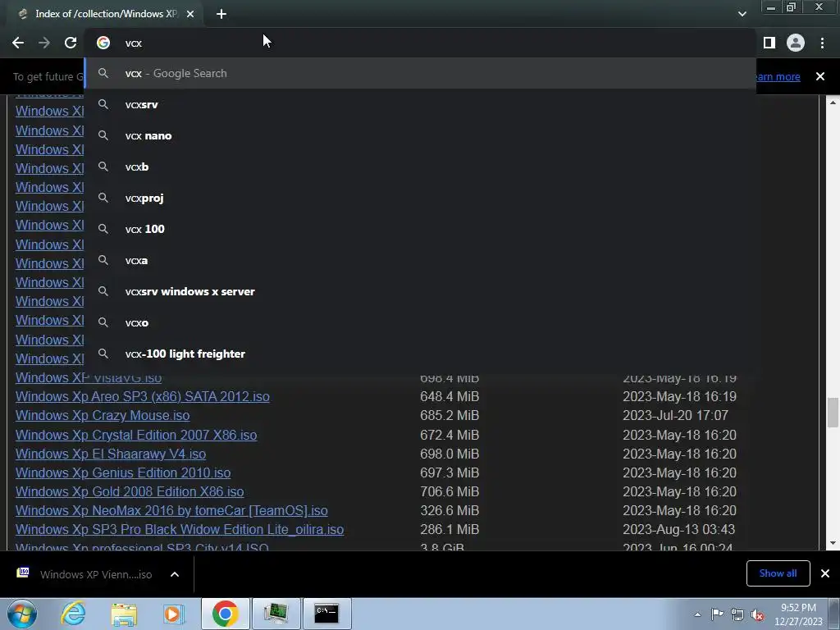Image resolution: width=840 pixels, height=630 pixels.
Task: Click the 'Show all' downloads button
Action: (778, 573)
